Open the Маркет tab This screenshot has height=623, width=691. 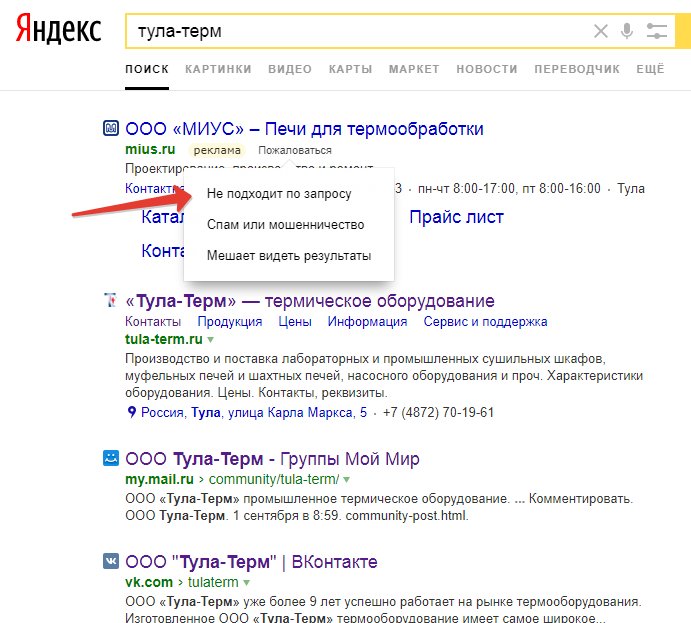coord(414,69)
